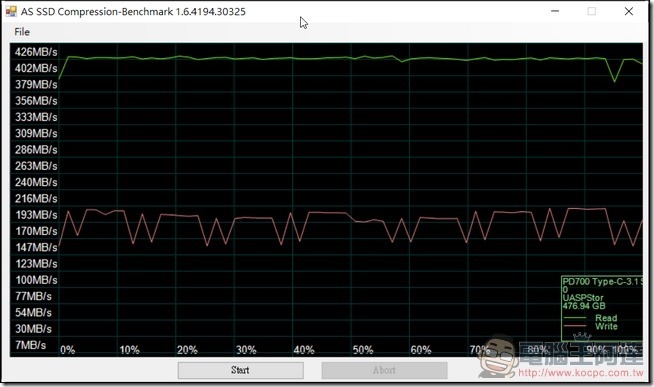Viewport: 654px width, 387px height.
Task: Click the maximize window button
Action: pos(591,11)
